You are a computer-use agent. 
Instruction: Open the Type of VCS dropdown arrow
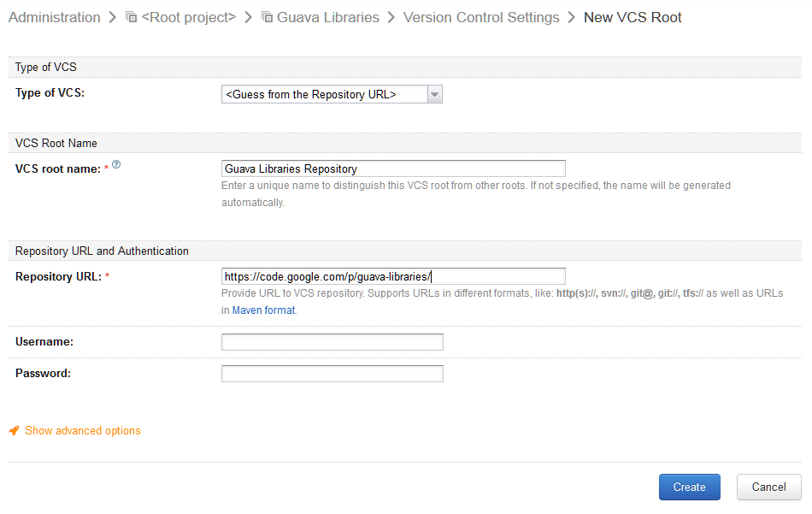[435, 94]
